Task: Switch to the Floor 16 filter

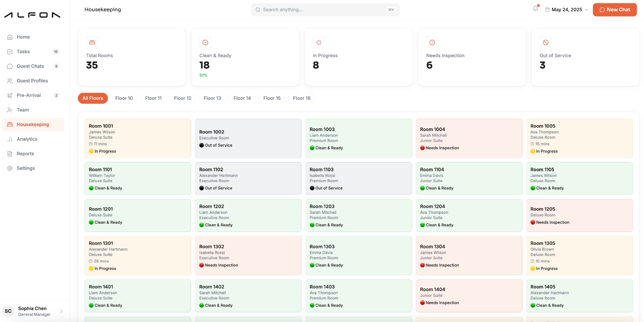Action: [x=302, y=98]
